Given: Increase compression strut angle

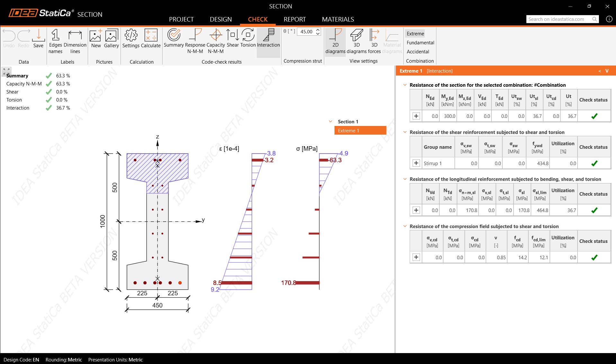Looking at the screenshot, I should pyautogui.click(x=318, y=30).
